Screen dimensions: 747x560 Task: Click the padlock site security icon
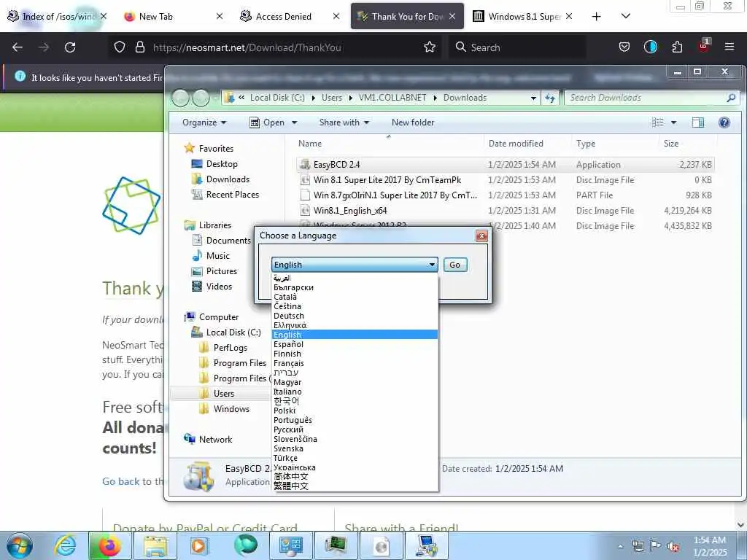coord(139,47)
